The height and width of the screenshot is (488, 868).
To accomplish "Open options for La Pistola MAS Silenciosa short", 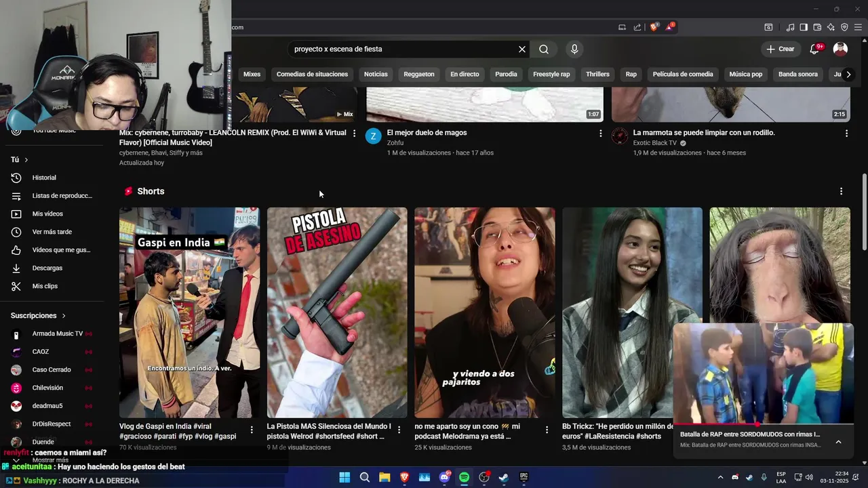I will pyautogui.click(x=399, y=430).
